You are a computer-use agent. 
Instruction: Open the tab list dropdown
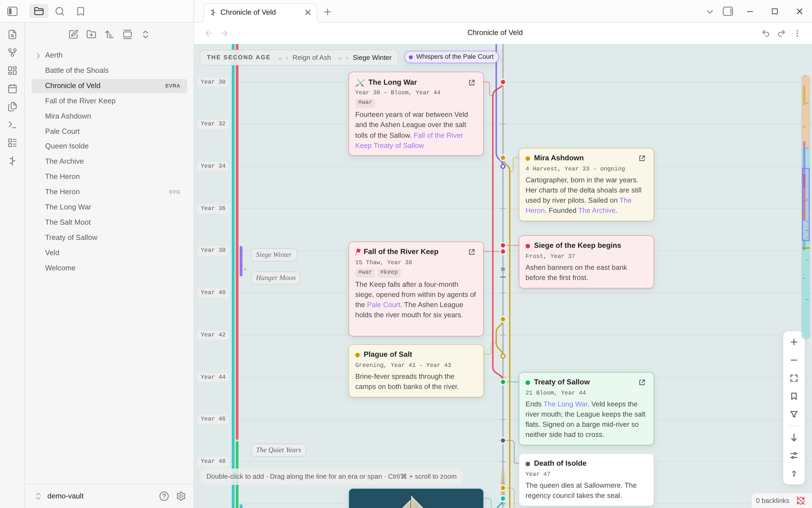pyautogui.click(x=709, y=12)
